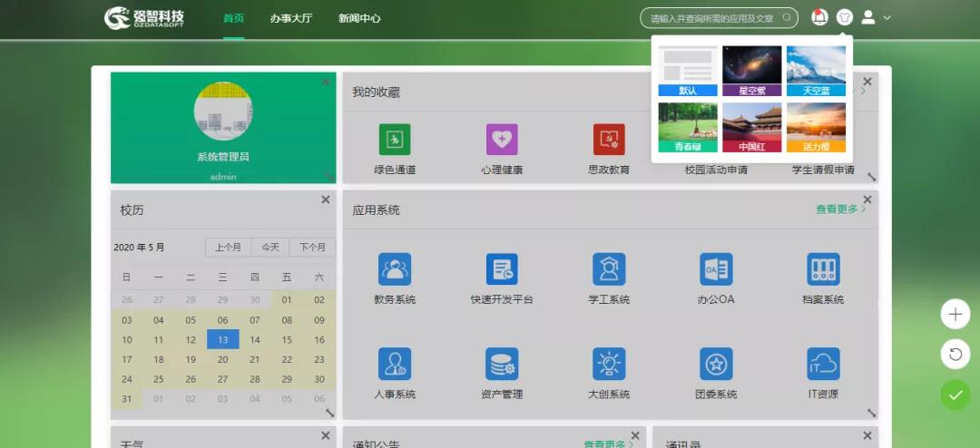Jump to 今天 in the calendar

click(x=270, y=248)
